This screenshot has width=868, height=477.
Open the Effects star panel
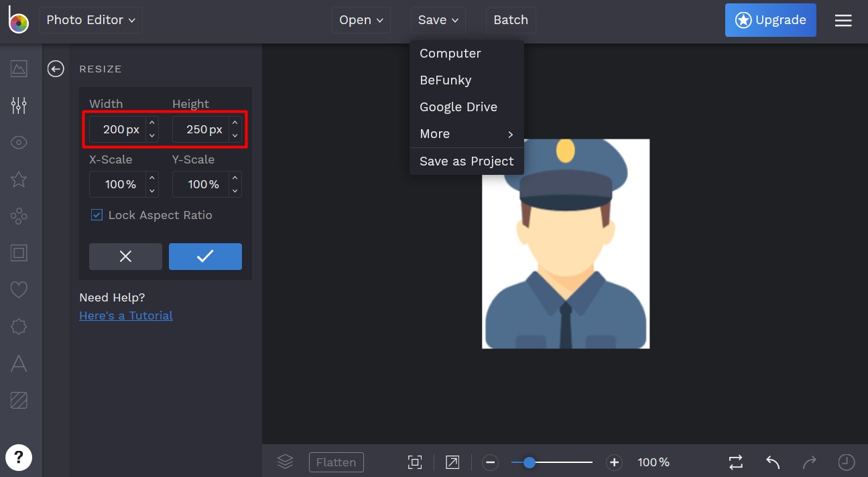(x=19, y=180)
